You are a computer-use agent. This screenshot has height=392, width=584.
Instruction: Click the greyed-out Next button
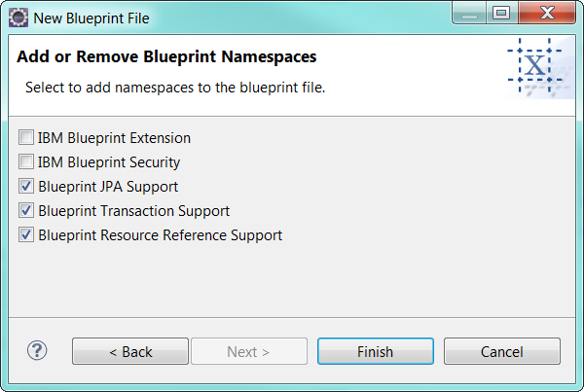tap(249, 351)
